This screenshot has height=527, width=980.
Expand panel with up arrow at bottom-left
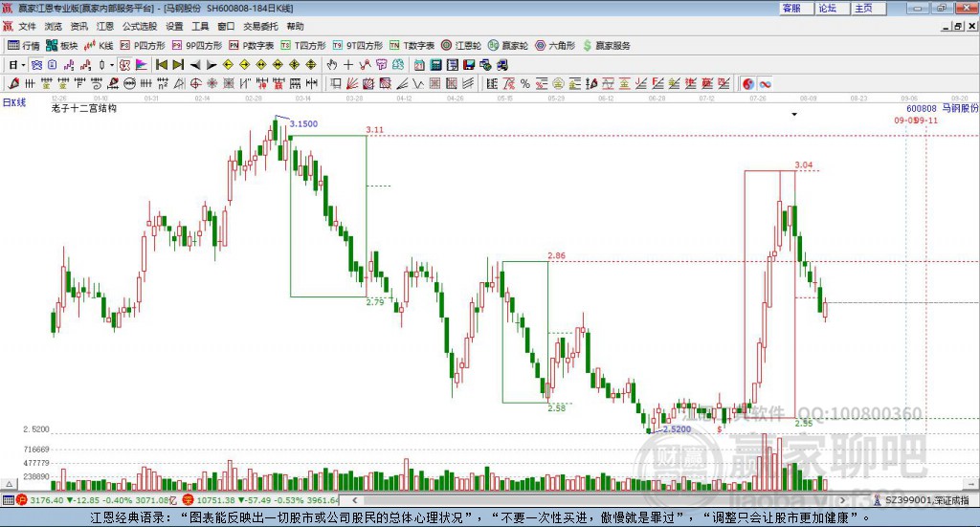click(x=9, y=484)
